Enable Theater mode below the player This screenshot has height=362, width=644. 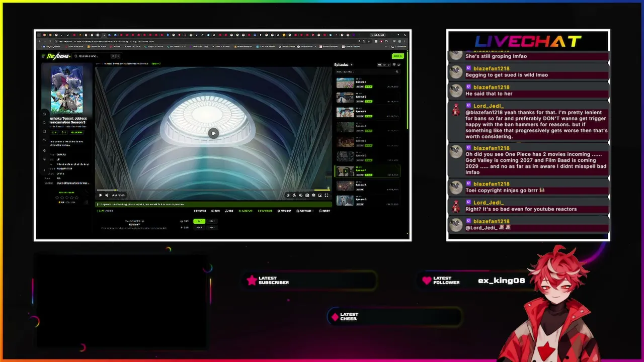tap(200, 211)
